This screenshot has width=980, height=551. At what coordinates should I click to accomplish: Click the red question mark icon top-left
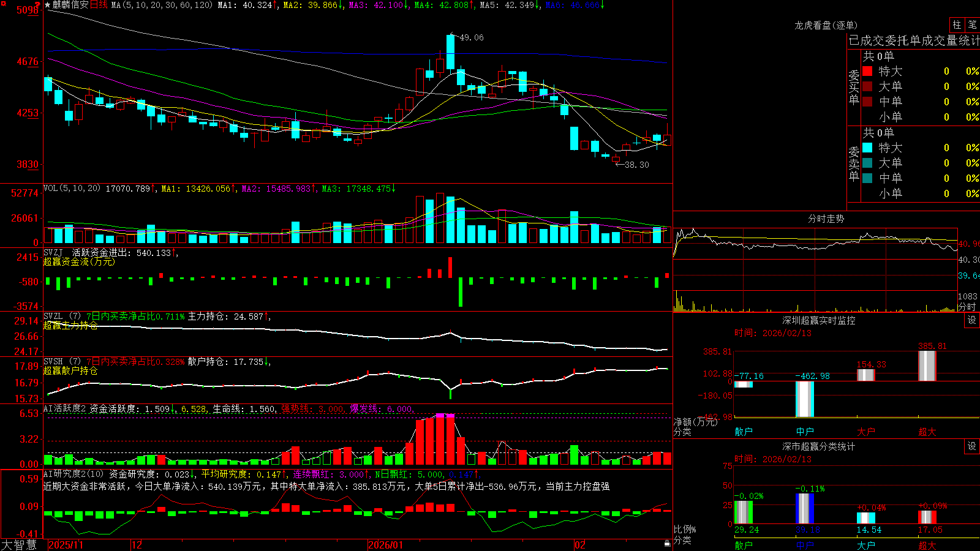pyautogui.click(x=37, y=4)
